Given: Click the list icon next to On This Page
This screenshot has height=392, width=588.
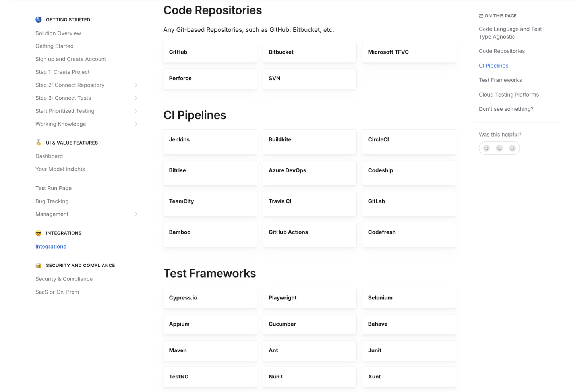Looking at the screenshot, I should point(481,16).
